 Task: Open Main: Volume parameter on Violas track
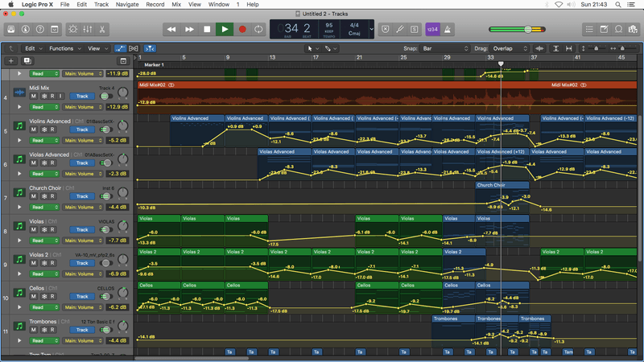83,241
